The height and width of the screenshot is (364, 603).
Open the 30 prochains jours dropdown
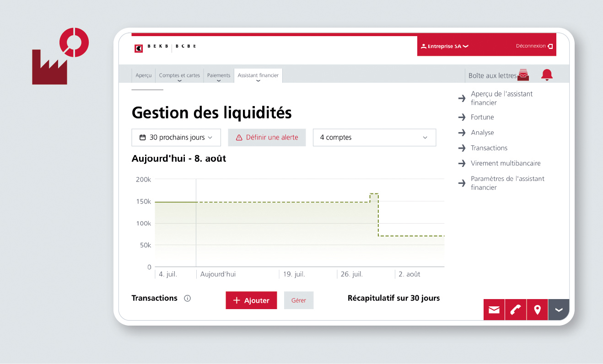pos(176,138)
